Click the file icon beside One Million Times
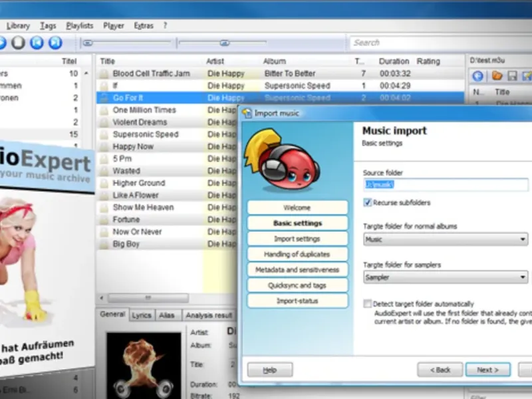 tap(104, 110)
